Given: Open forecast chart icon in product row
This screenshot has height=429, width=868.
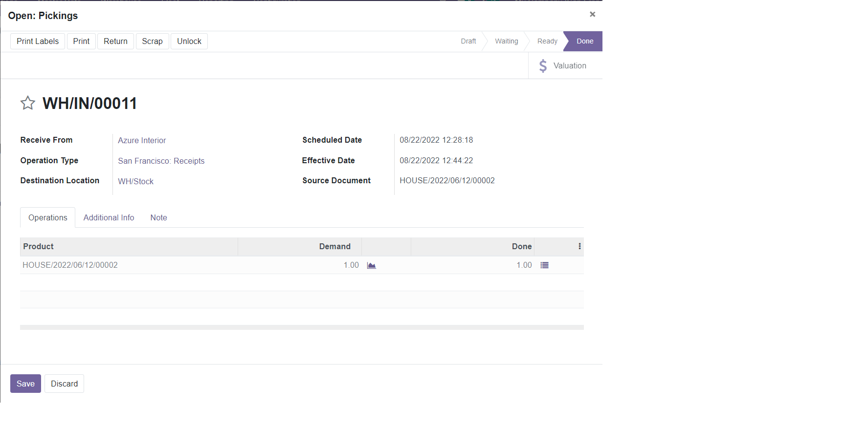Looking at the screenshot, I should (372, 265).
